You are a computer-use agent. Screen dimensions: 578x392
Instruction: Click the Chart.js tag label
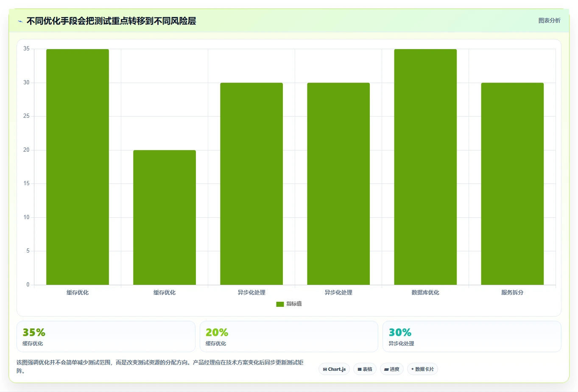337,369
